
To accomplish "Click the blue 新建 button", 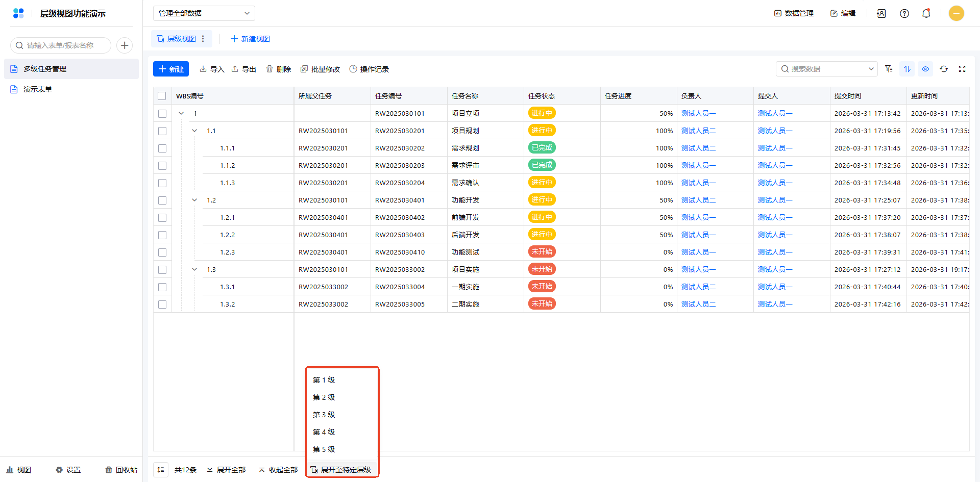I will [171, 69].
